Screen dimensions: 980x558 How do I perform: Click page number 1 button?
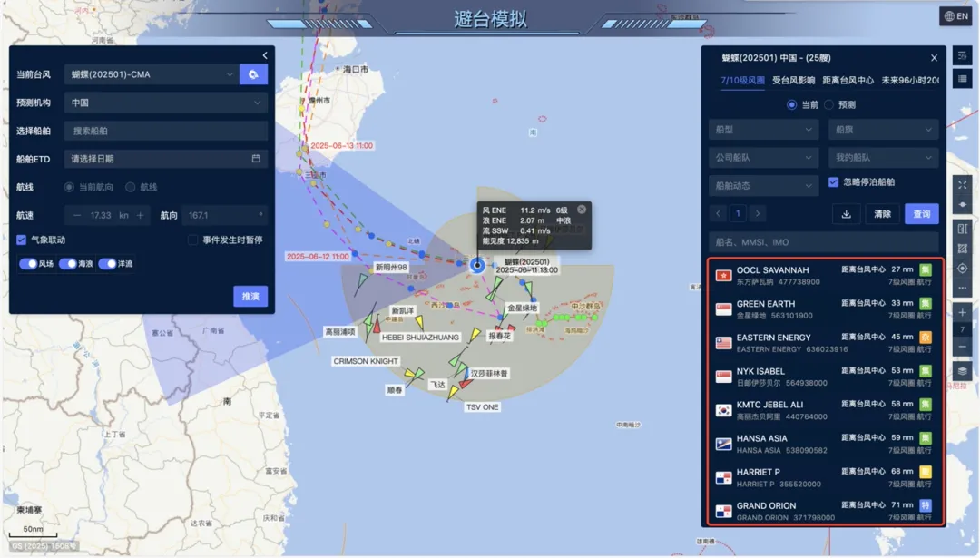click(x=738, y=214)
